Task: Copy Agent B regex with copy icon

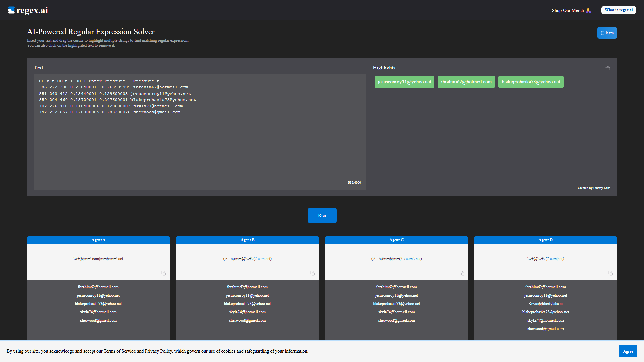Action: coord(313,273)
